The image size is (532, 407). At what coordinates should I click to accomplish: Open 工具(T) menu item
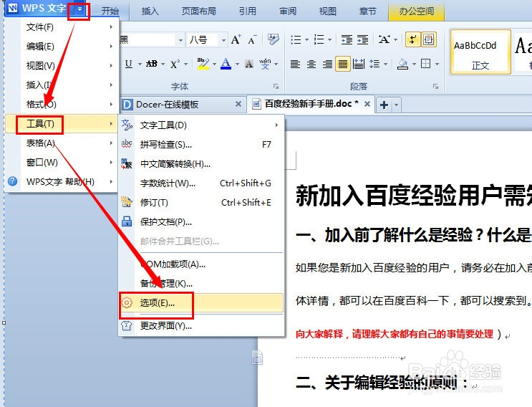point(62,123)
